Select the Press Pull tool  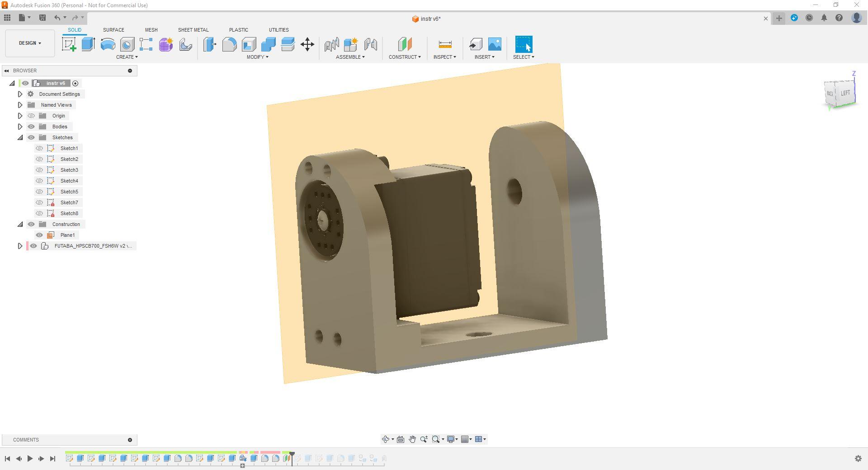click(210, 44)
